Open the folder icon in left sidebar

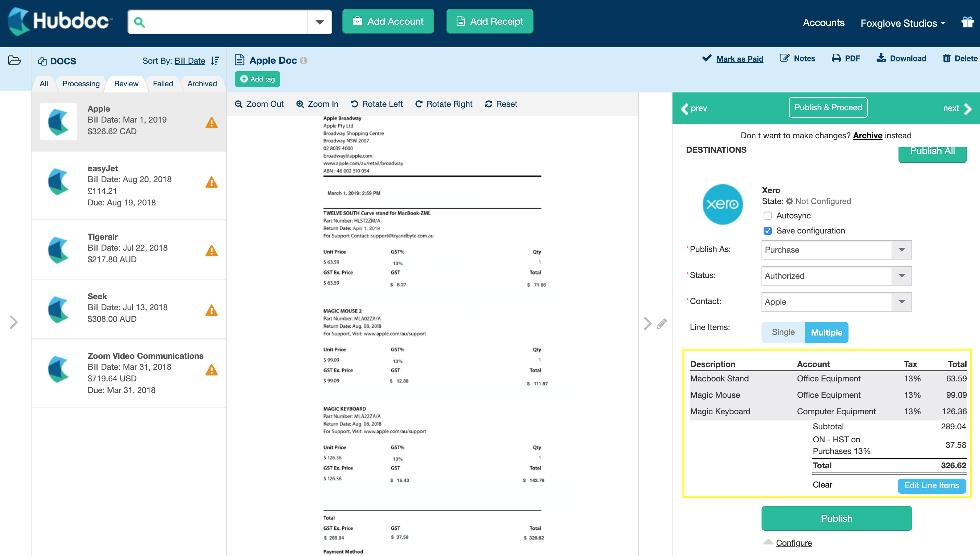[x=14, y=60]
